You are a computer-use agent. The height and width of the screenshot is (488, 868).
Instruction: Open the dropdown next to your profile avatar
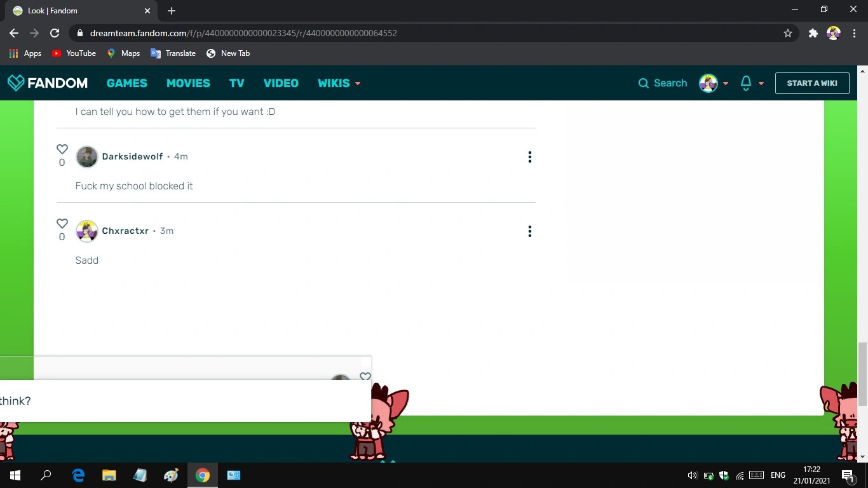coord(725,83)
